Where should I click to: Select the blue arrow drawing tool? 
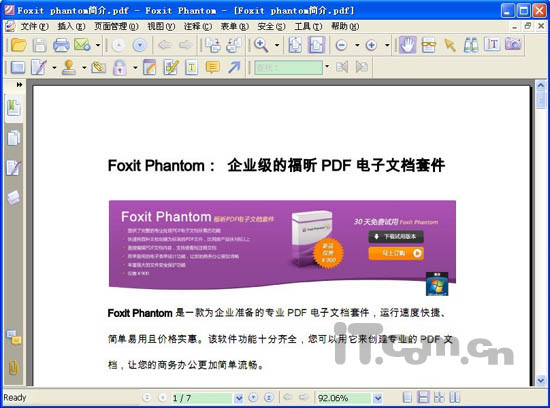tap(234, 67)
